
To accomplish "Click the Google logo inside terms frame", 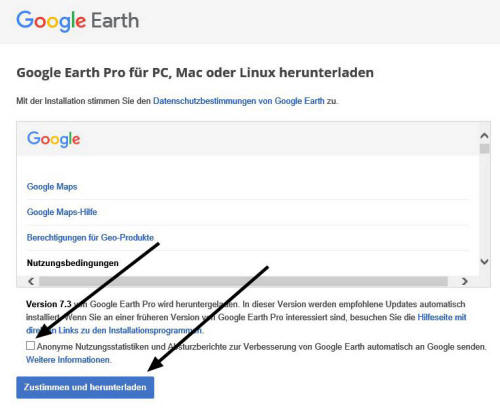I will pyautogui.click(x=53, y=139).
